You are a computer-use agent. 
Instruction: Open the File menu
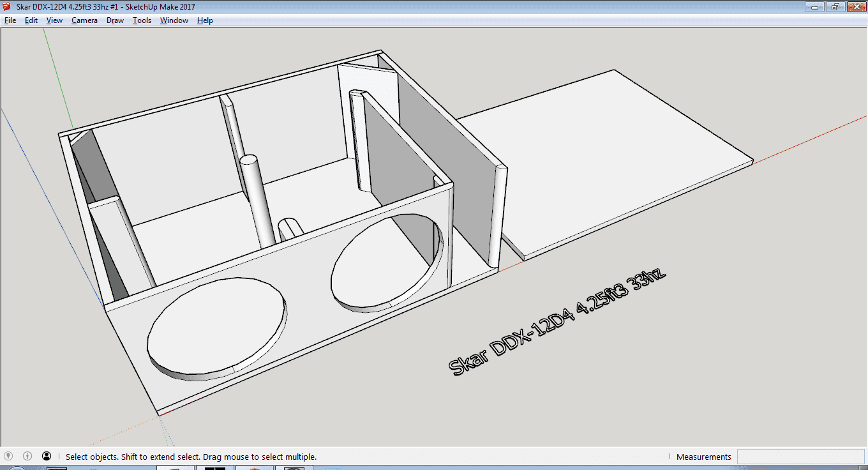[x=10, y=20]
